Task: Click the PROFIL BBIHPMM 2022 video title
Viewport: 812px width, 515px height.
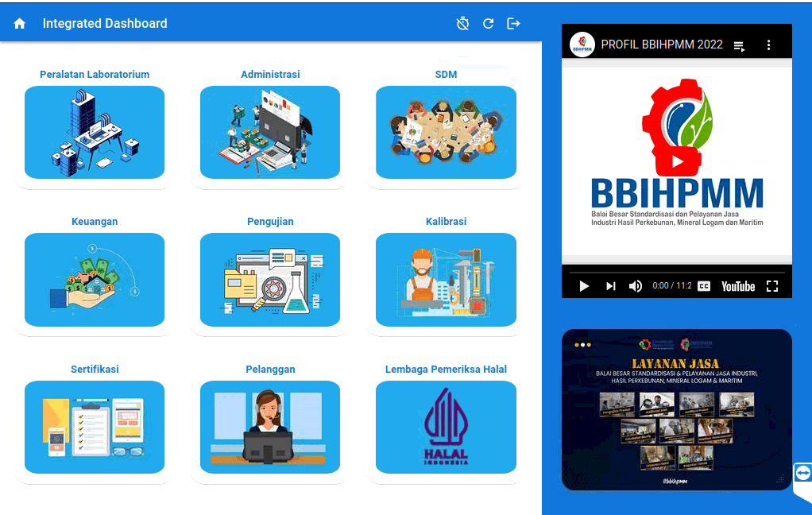Action: click(661, 45)
